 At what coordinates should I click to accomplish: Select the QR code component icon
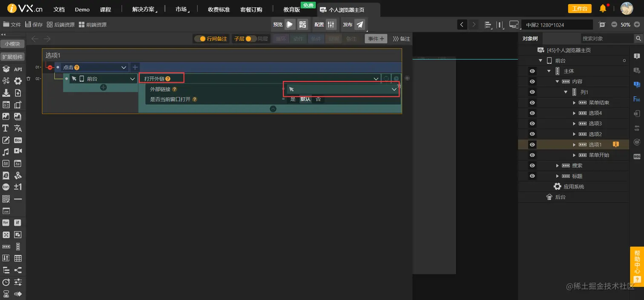(6, 199)
